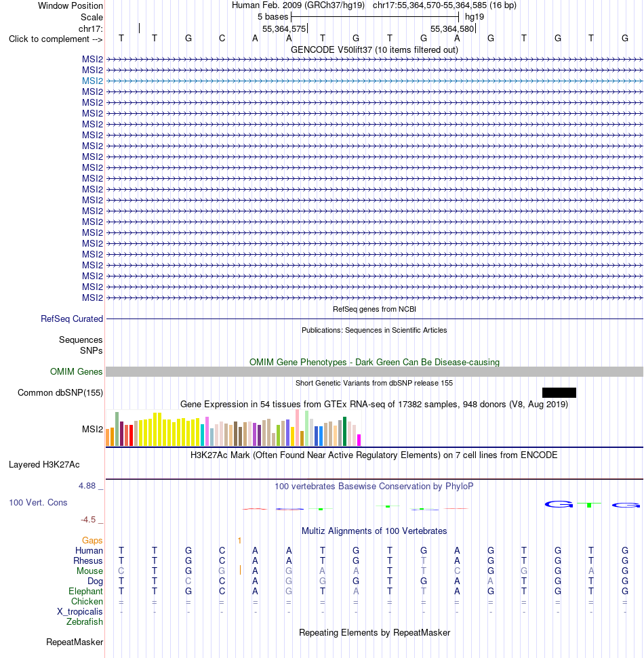
Task: Click the 'Click to complement -->' label
Action: point(56,39)
